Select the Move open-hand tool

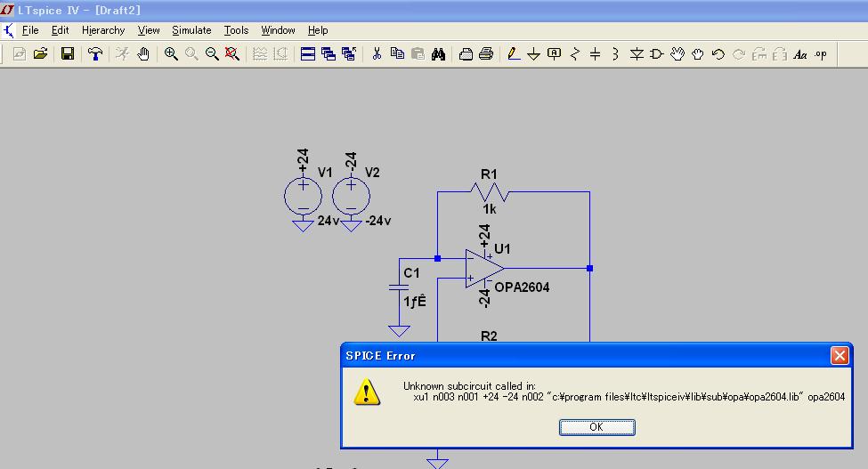click(677, 53)
